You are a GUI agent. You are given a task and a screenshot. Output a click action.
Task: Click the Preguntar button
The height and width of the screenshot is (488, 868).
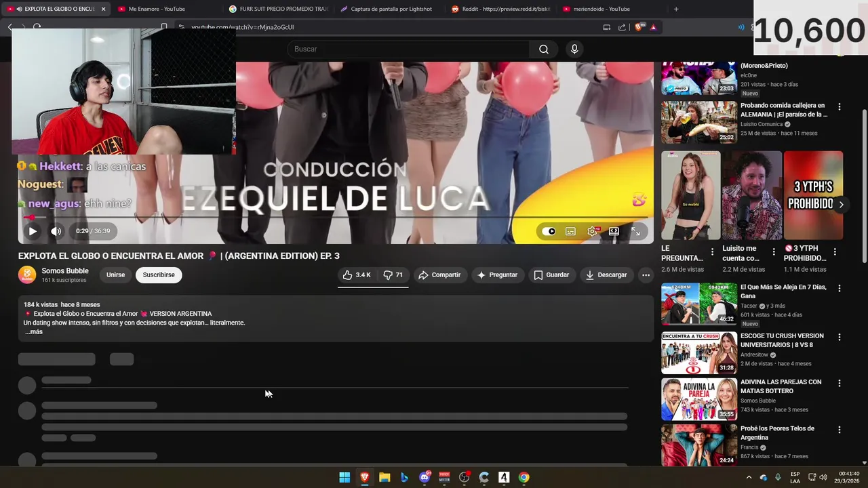coord(497,274)
